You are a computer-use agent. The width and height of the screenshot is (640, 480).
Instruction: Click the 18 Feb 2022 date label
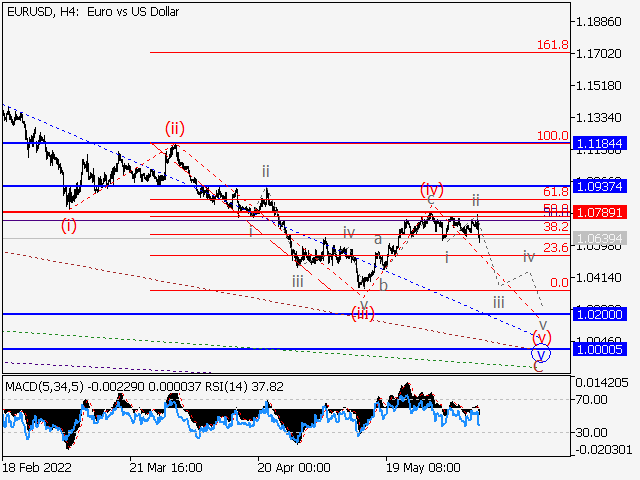click(37, 467)
